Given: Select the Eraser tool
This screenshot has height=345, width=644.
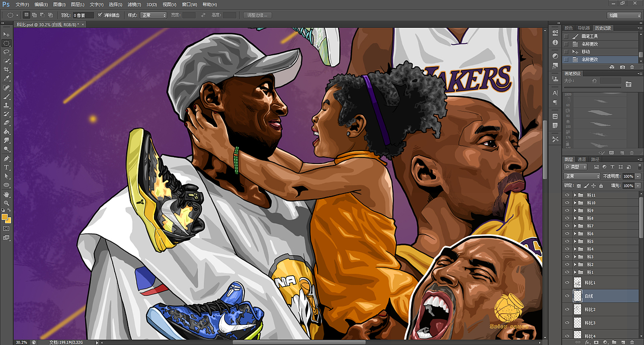Looking at the screenshot, I should (x=7, y=123).
